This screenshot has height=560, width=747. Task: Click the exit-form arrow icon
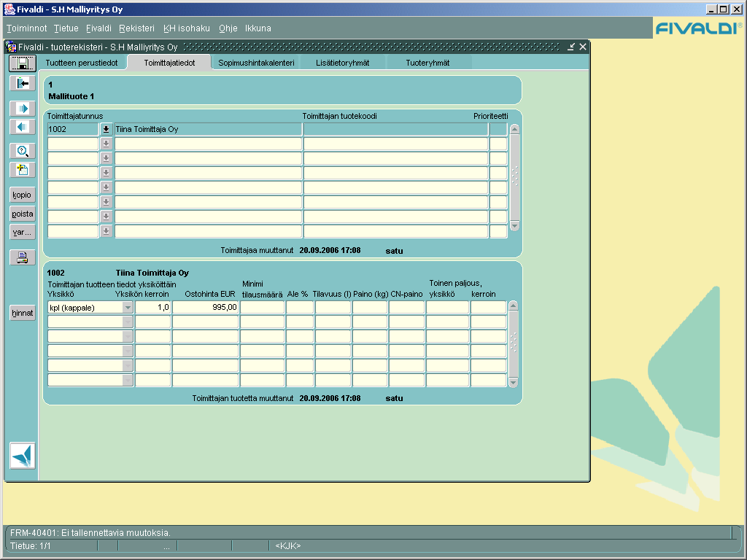23,83
